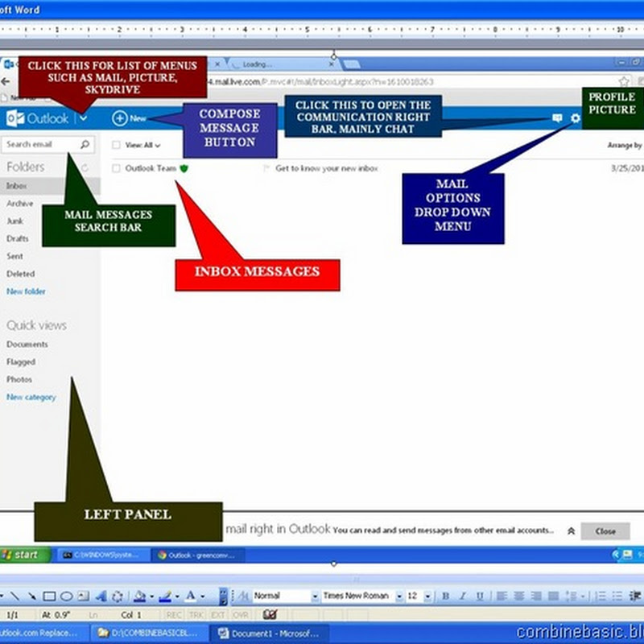
Task: Insert WordArt
Action: 101,596
